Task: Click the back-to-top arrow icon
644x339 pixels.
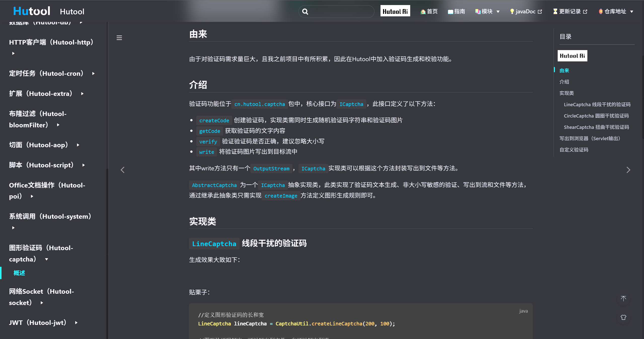Action: coord(623,299)
